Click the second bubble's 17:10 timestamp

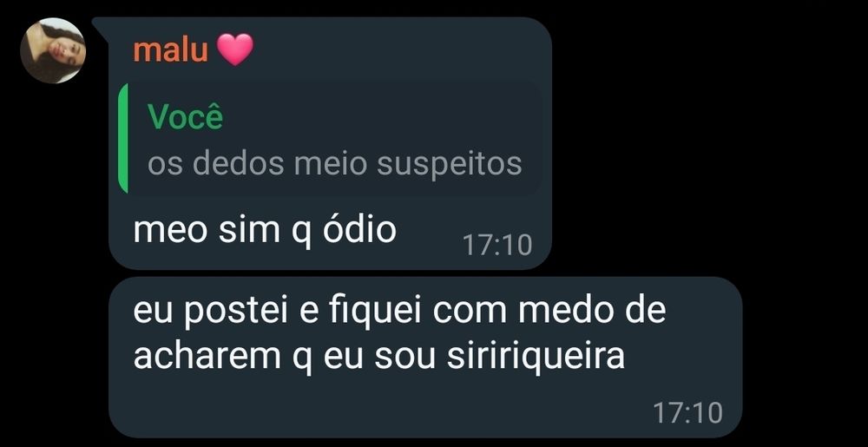tap(687, 412)
